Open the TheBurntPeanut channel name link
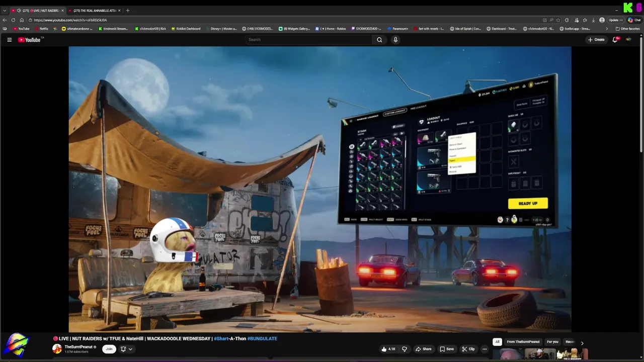 pyautogui.click(x=78, y=347)
